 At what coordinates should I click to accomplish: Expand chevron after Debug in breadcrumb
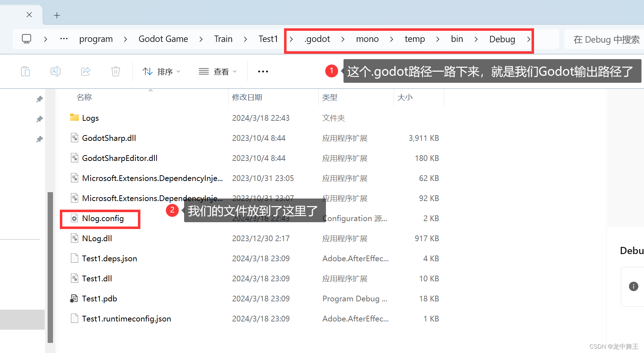click(x=529, y=39)
